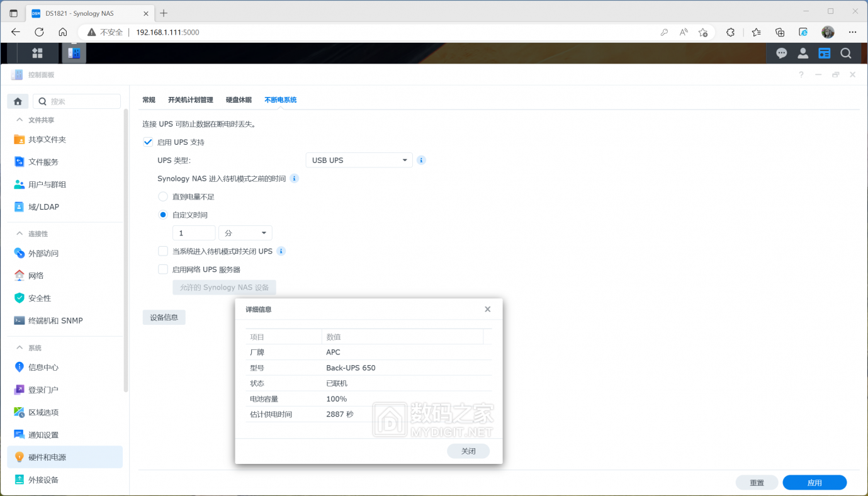The height and width of the screenshot is (496, 868).
Task: Open Notification (通知设置) settings
Action: coord(65,435)
